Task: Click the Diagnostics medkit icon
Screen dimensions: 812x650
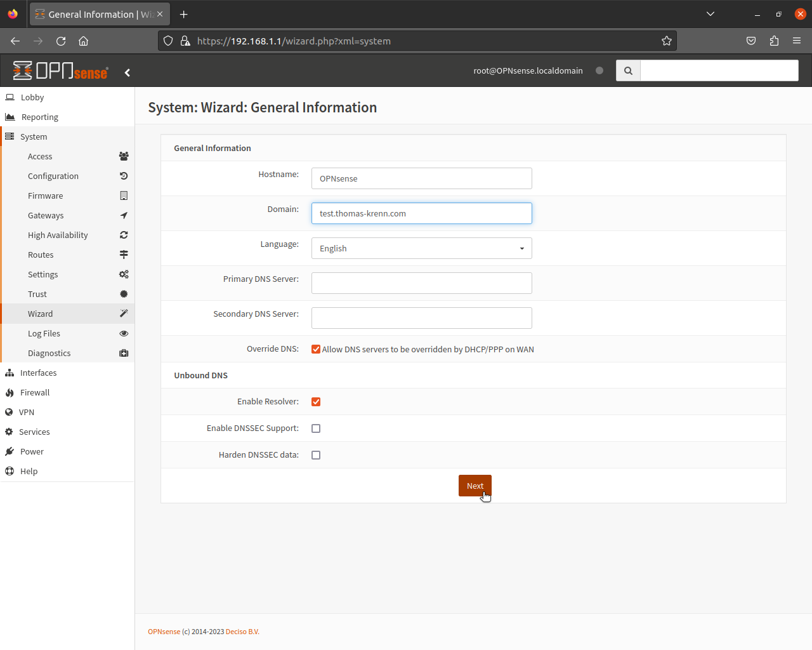Action: click(124, 353)
